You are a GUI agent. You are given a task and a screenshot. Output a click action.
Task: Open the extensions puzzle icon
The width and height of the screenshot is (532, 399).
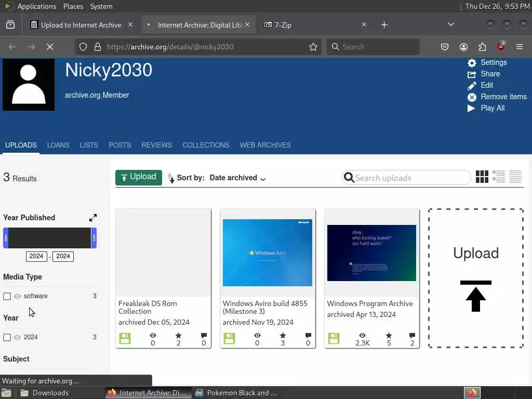click(x=482, y=47)
